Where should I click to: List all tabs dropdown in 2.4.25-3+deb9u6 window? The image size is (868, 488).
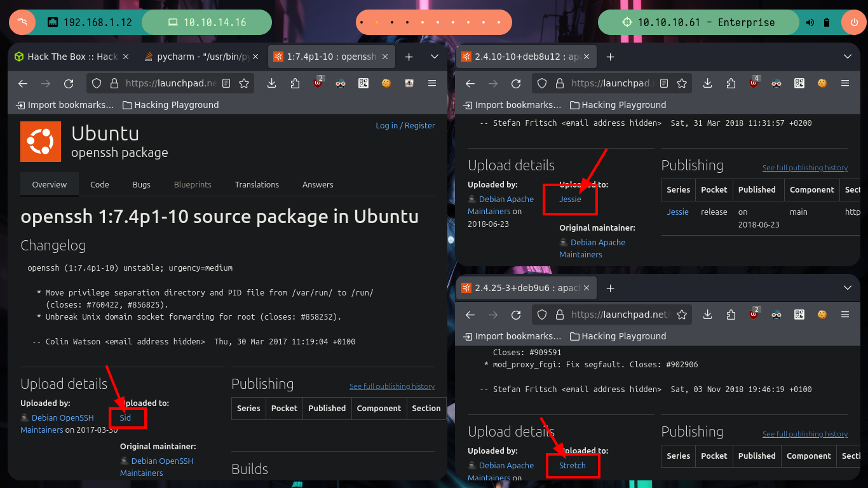848,288
